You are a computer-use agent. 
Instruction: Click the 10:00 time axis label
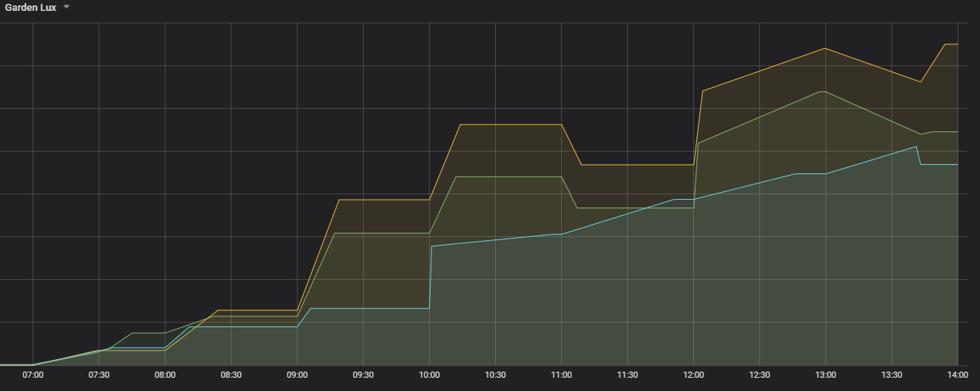pos(429,375)
